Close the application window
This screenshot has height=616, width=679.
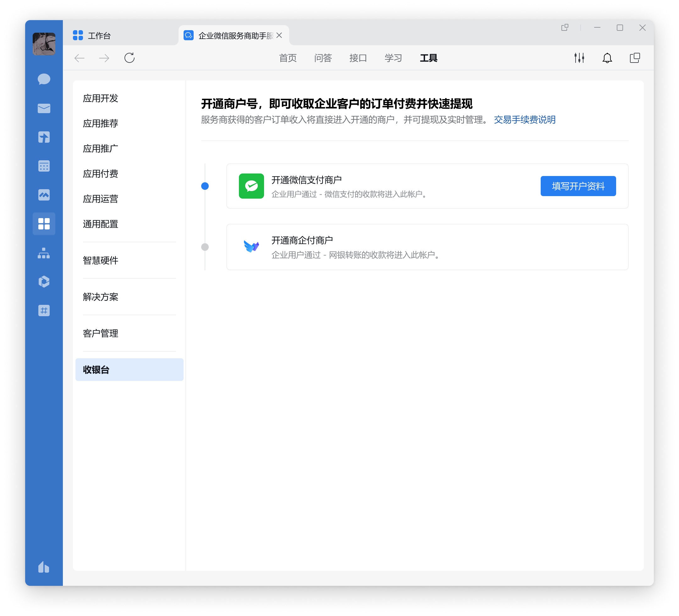click(x=642, y=28)
